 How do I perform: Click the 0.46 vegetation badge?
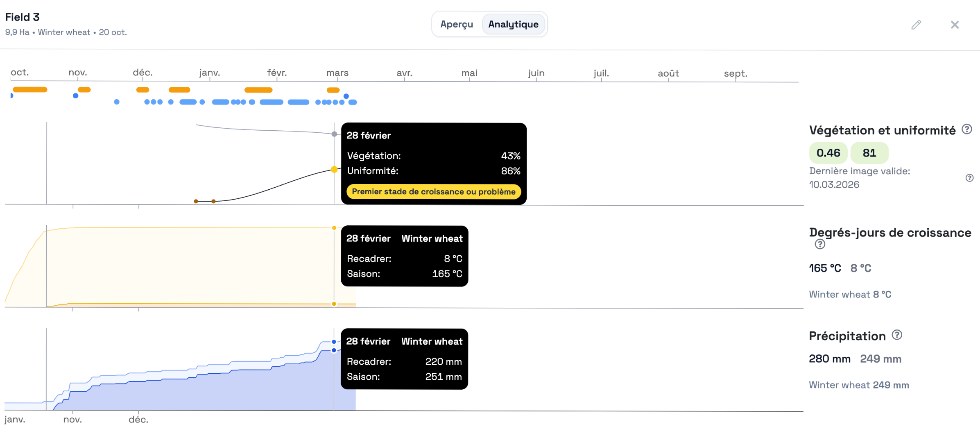(x=828, y=153)
